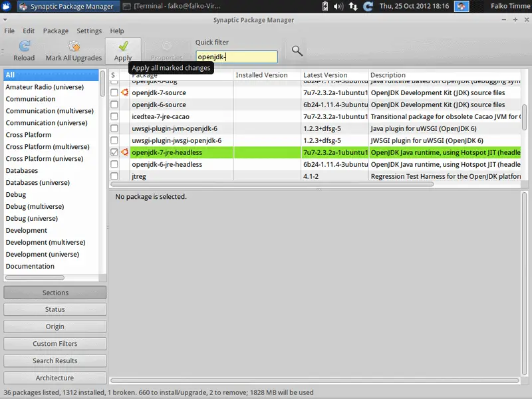Select the openjdk-6-source package row
This screenshot has width=532, height=399.
pos(315,104)
